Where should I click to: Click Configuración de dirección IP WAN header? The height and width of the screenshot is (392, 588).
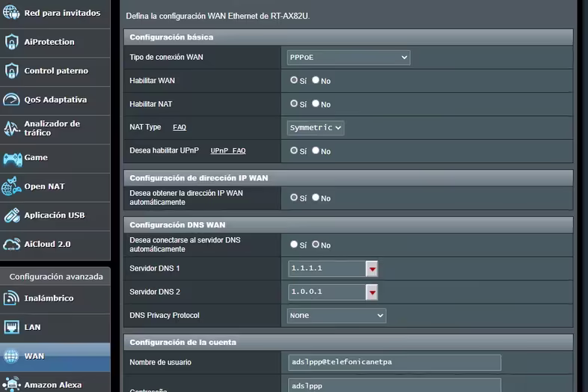click(x=349, y=178)
